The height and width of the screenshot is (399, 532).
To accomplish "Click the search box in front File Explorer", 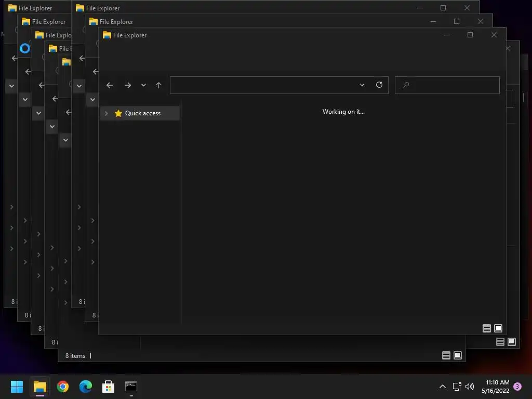I will pos(447,85).
